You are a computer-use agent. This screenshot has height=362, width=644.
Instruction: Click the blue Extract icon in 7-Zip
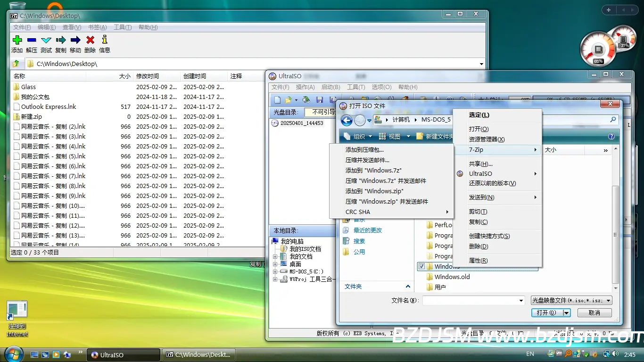point(32,40)
